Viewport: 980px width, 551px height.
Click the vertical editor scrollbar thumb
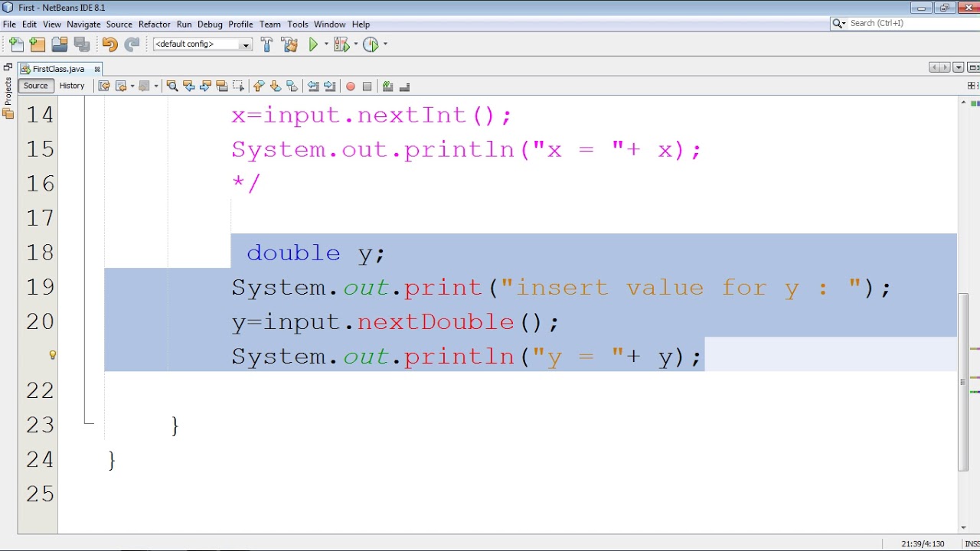pyautogui.click(x=963, y=383)
